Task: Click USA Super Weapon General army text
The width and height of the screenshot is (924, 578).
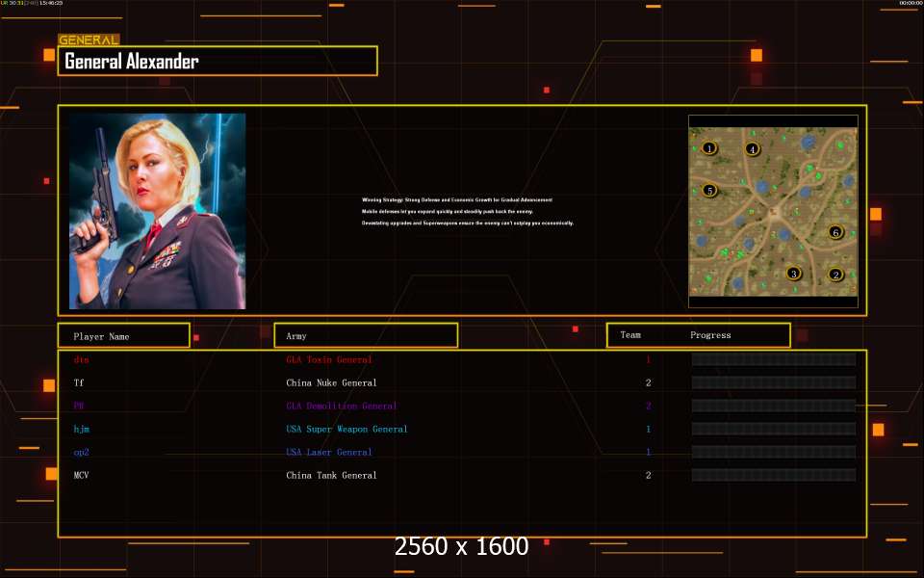Action: [x=346, y=429]
